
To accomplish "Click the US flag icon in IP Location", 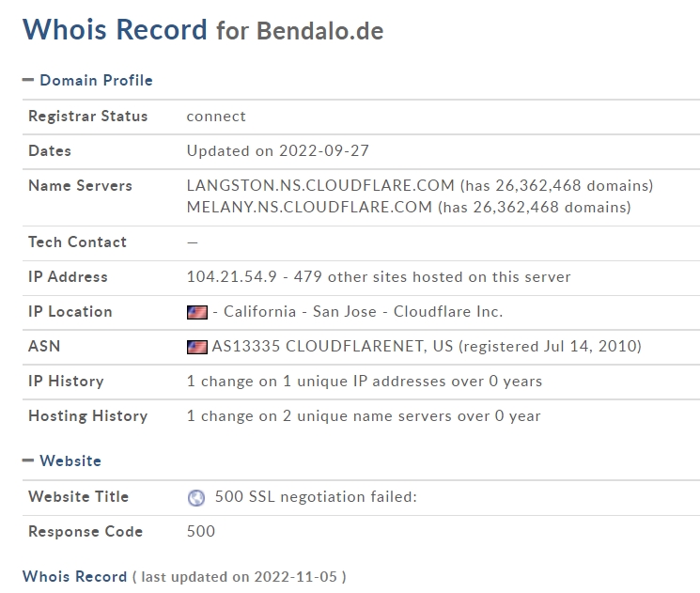I will 197,312.
